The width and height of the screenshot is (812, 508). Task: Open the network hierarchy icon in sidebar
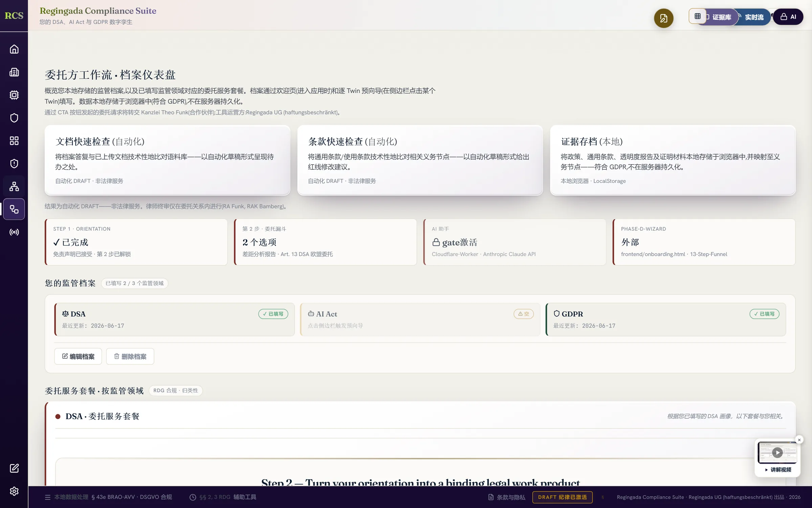point(14,186)
